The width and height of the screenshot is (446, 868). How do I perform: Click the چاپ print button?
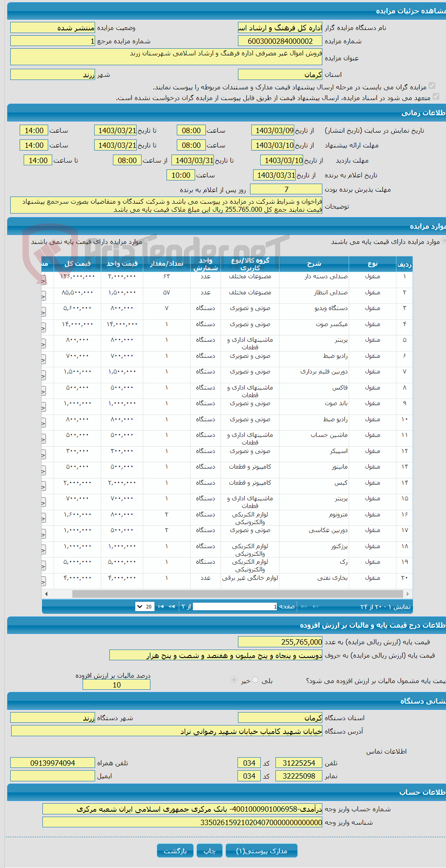coord(210,851)
